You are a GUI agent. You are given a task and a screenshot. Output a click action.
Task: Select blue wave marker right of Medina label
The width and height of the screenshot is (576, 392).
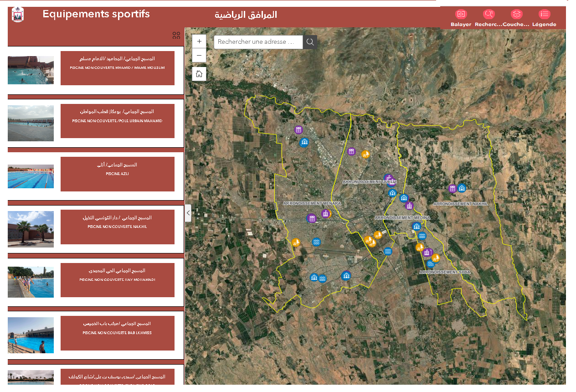[422, 236]
